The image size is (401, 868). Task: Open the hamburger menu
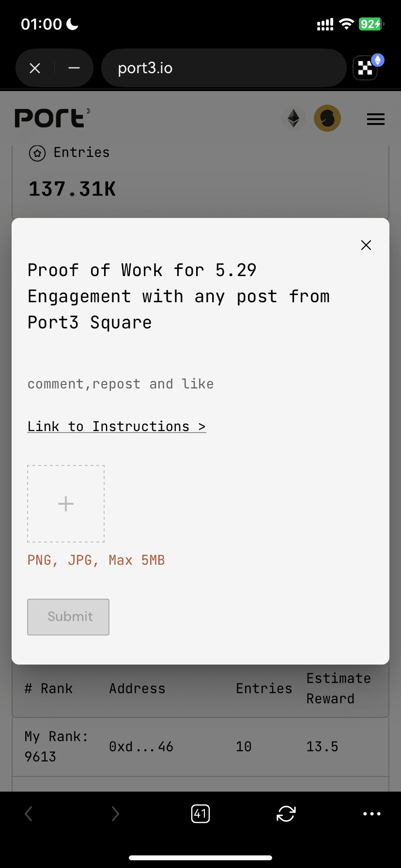(x=376, y=119)
